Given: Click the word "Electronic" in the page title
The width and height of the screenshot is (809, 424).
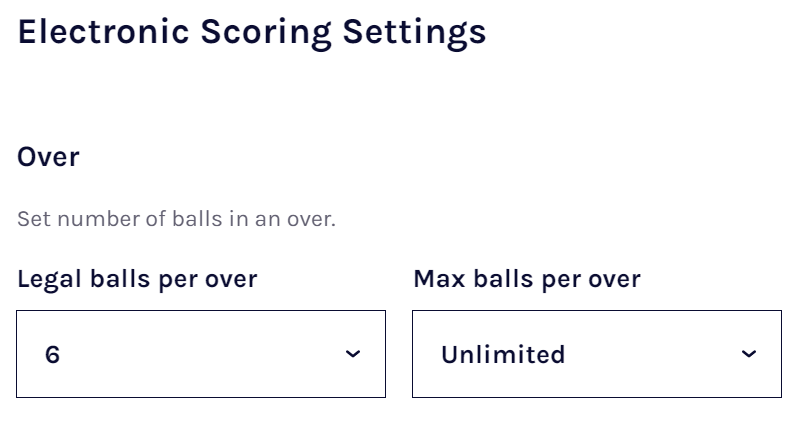Looking at the screenshot, I should [x=102, y=32].
